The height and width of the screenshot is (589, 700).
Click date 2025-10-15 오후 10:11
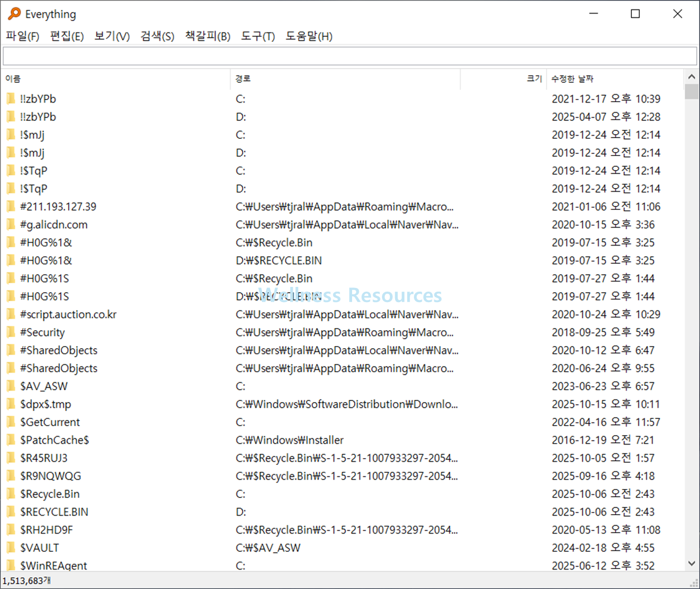606,404
